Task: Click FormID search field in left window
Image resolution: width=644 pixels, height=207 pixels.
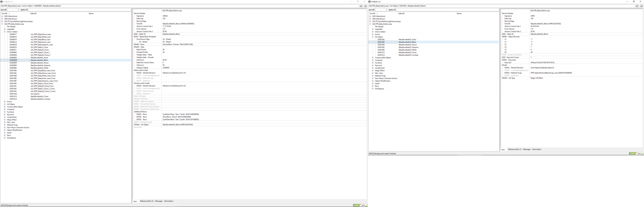Action: tap(13, 10)
